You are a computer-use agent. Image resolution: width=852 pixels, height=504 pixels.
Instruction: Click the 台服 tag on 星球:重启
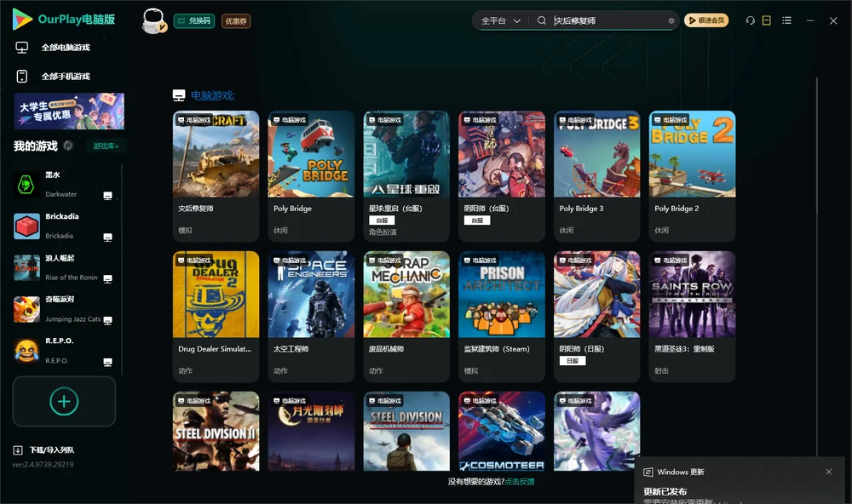[382, 220]
